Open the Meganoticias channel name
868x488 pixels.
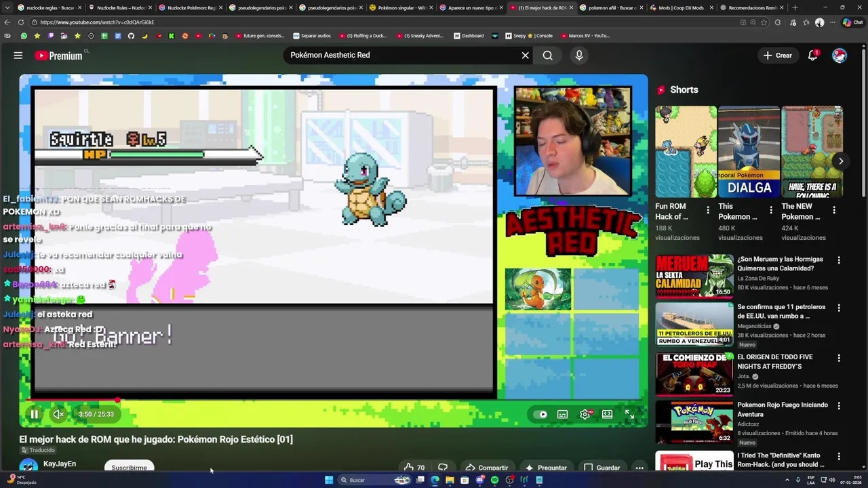tap(755, 326)
